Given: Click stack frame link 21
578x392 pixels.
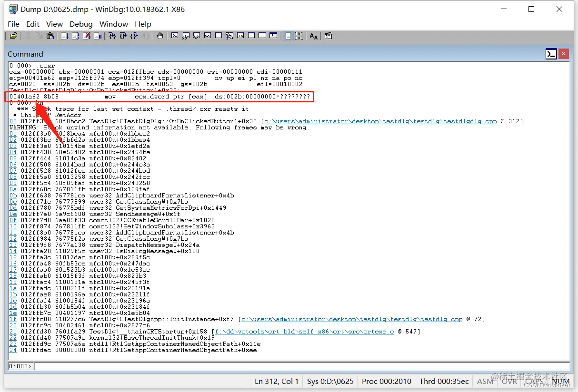Looking at the screenshot, I should [x=13, y=332].
